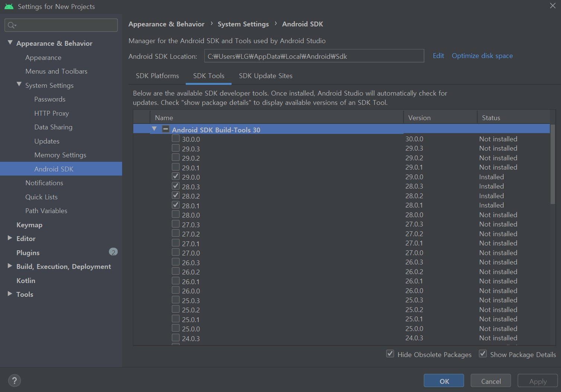Open the help question mark button
561x392 pixels.
click(x=14, y=380)
